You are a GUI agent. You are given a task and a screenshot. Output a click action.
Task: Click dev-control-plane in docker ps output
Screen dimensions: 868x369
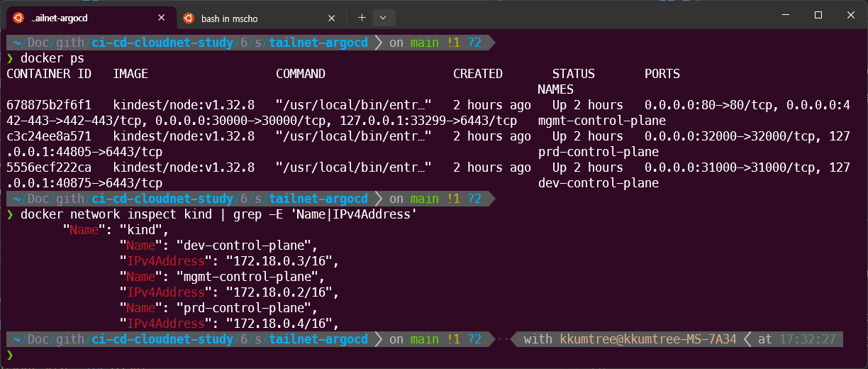(x=599, y=183)
